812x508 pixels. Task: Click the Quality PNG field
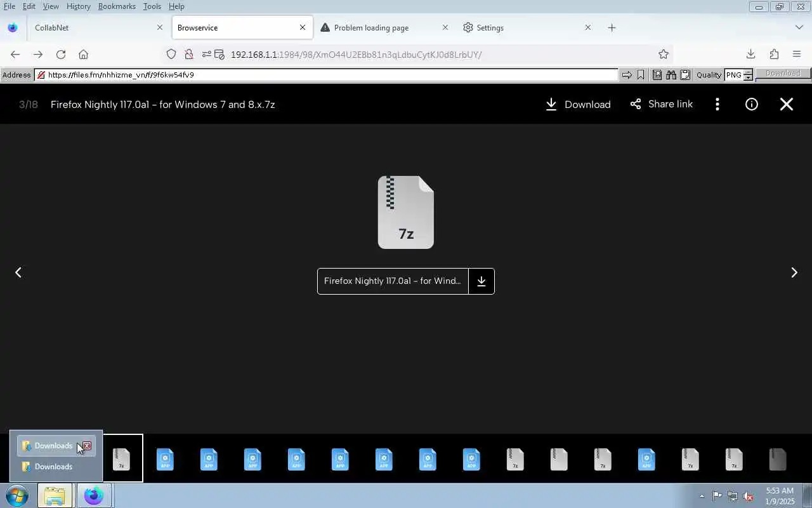tap(734, 75)
